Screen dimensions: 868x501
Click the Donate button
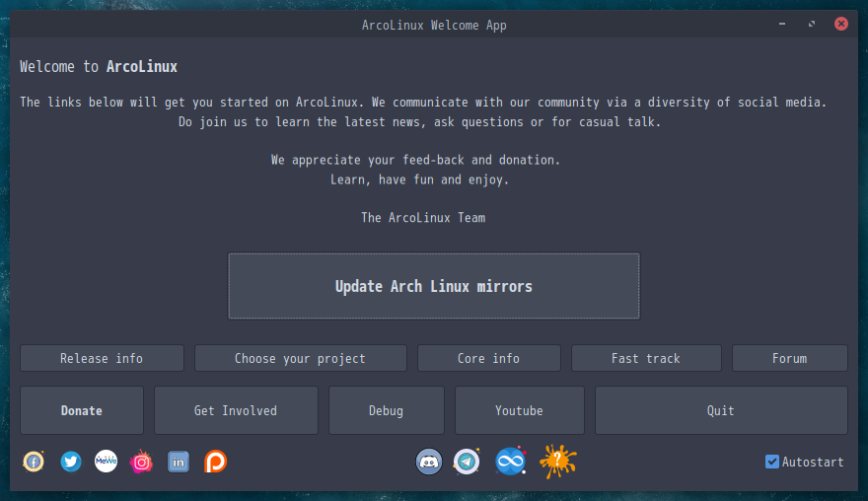(82, 410)
